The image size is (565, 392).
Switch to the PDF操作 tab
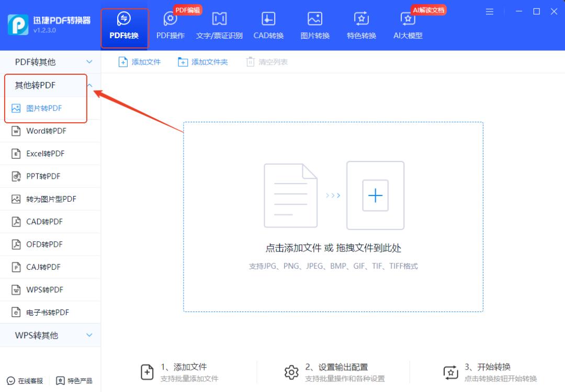[x=171, y=26]
